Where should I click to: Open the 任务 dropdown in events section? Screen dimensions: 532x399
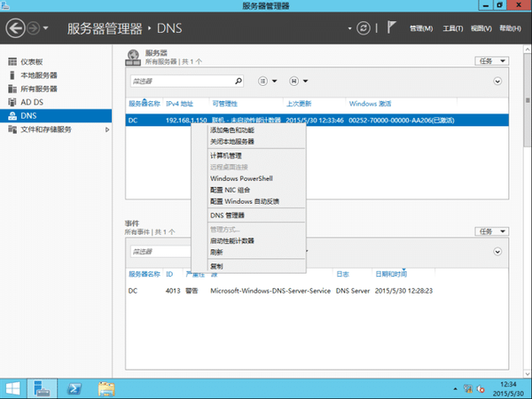click(491, 231)
